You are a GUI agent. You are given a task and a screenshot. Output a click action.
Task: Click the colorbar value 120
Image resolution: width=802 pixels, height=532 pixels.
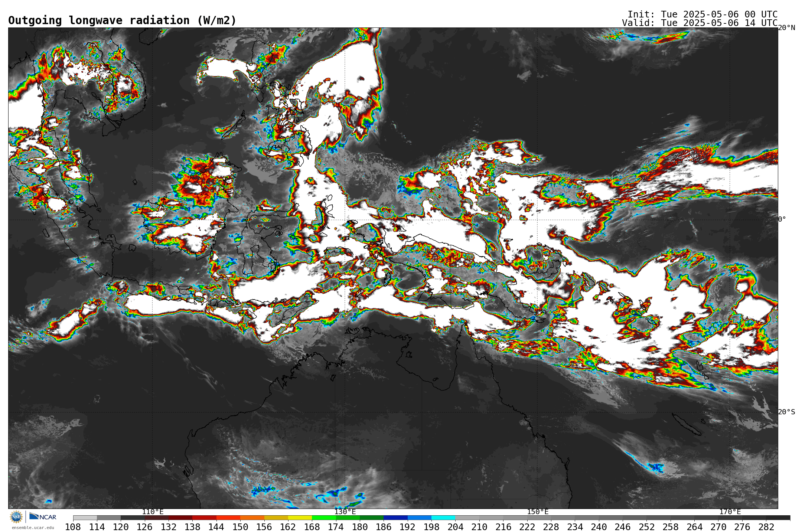pyautogui.click(x=121, y=527)
